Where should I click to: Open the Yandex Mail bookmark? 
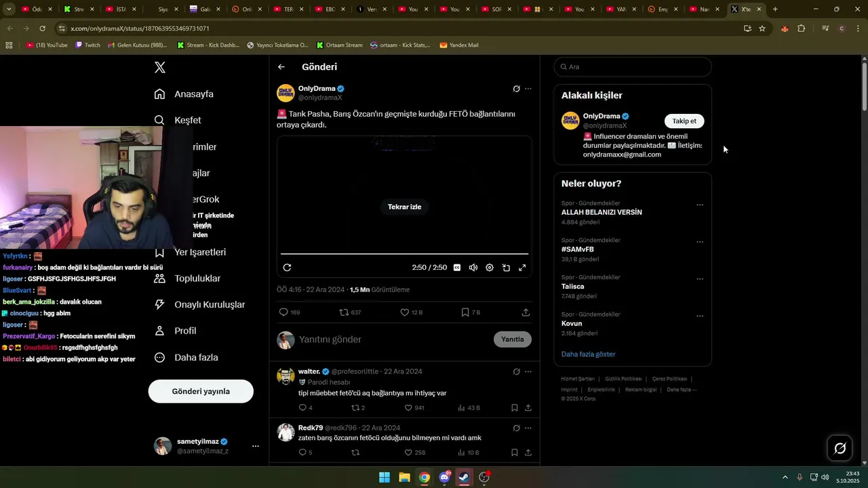click(x=459, y=45)
